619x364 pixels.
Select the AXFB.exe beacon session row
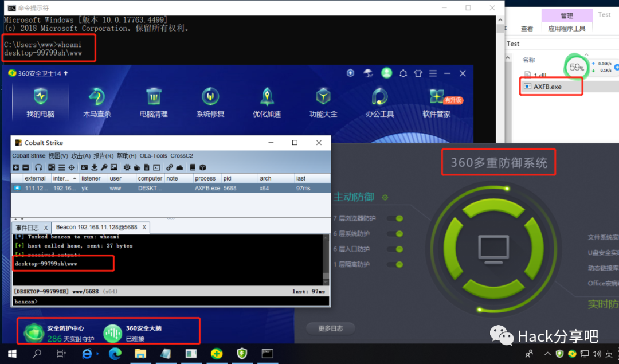(x=171, y=189)
